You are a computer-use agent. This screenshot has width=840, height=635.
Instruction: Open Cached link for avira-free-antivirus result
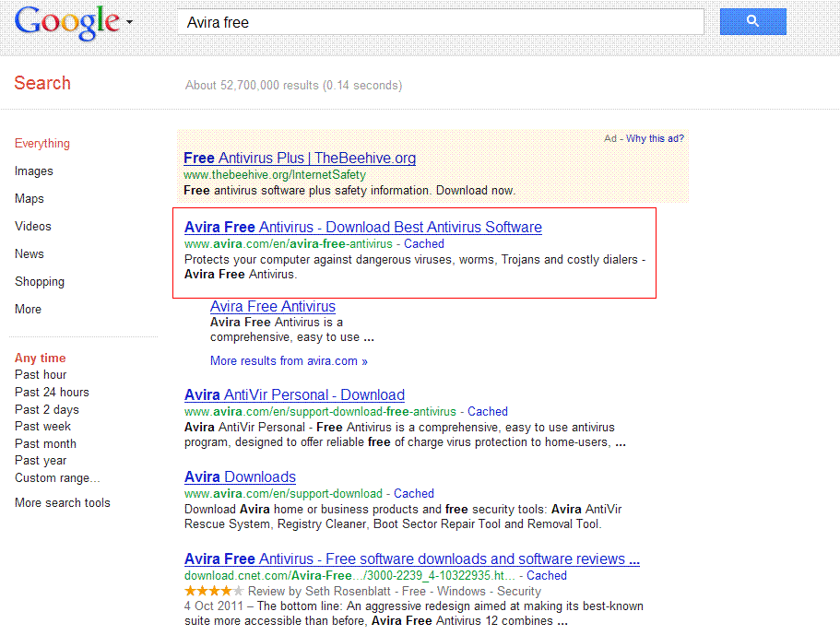[424, 243]
